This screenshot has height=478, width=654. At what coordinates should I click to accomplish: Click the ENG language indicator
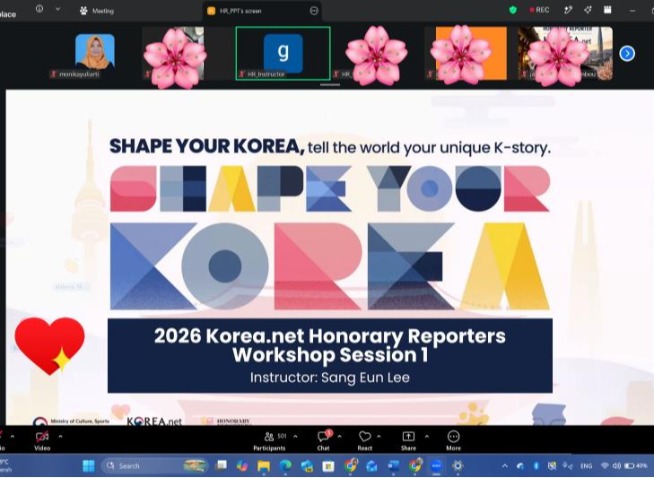pyautogui.click(x=586, y=466)
